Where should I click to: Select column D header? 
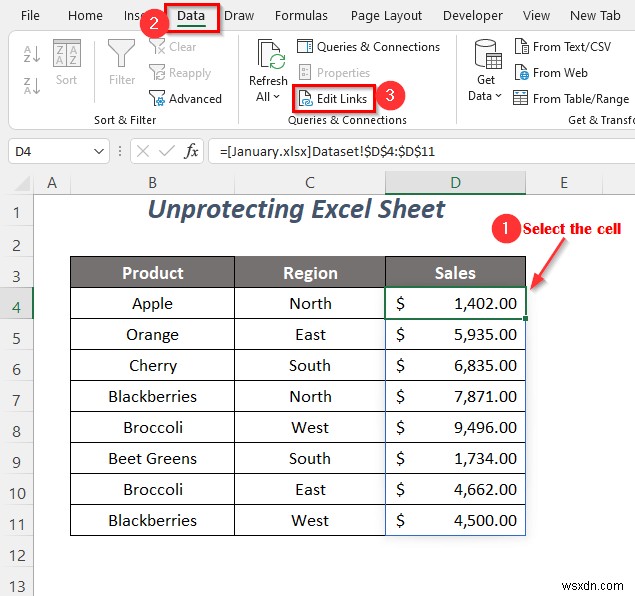coord(455,183)
